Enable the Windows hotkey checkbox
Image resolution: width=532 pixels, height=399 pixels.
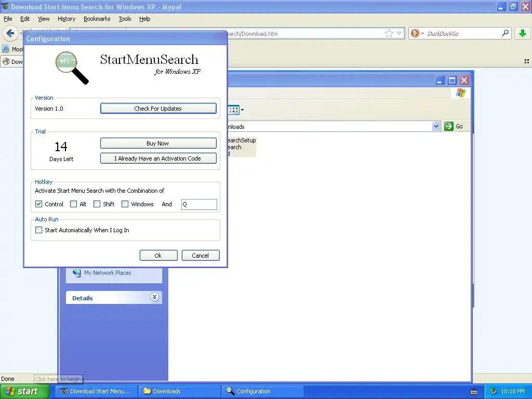(x=125, y=204)
